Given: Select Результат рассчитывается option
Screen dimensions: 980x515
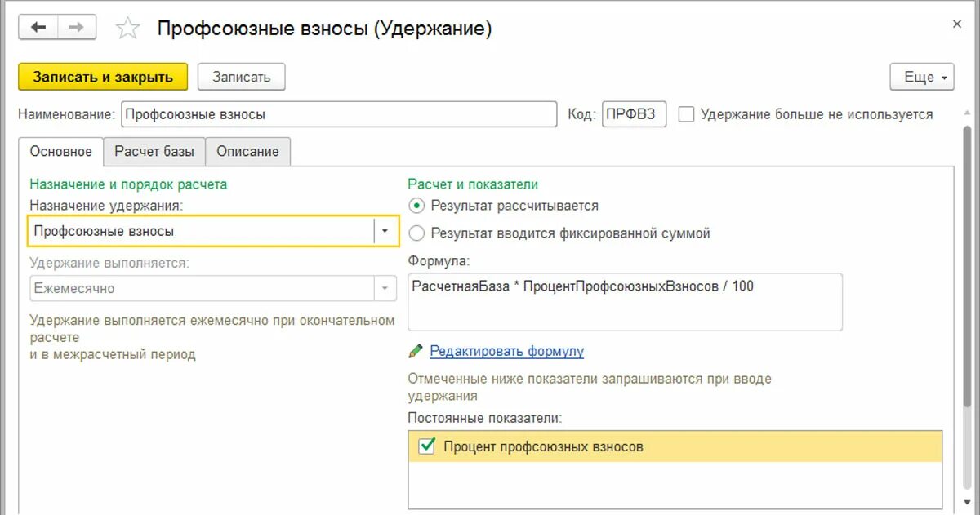Looking at the screenshot, I should click(x=417, y=206).
